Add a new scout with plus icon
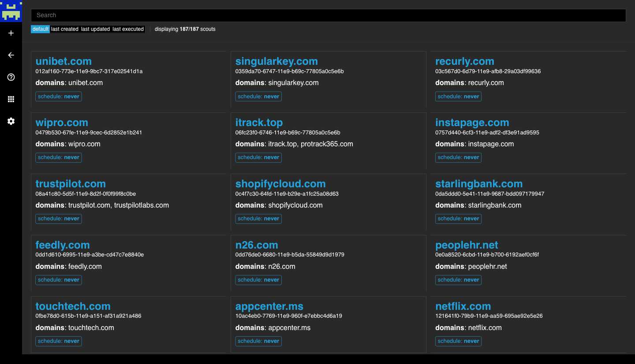Screen dimensions: 635x364 (x=11, y=33)
